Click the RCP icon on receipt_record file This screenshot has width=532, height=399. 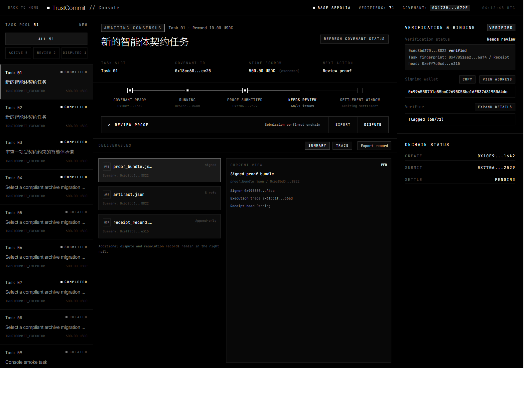pyautogui.click(x=107, y=222)
